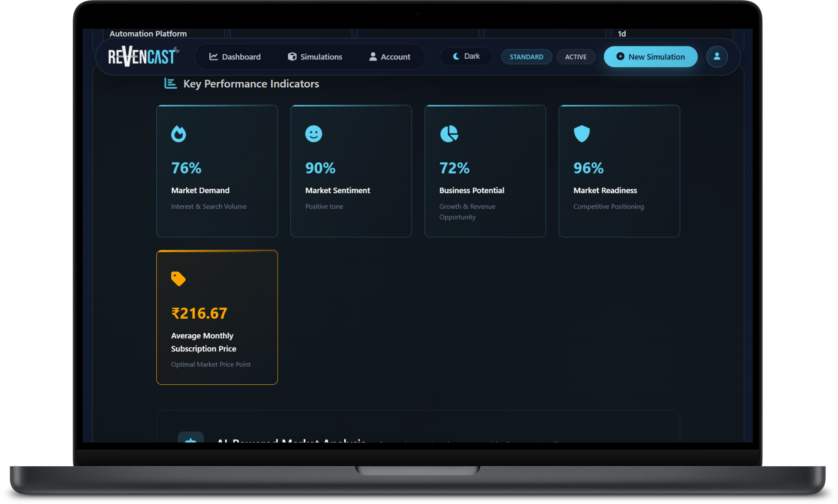This screenshot has height=504, width=838.
Task: Open the user avatar icon at top right
Action: point(717,56)
